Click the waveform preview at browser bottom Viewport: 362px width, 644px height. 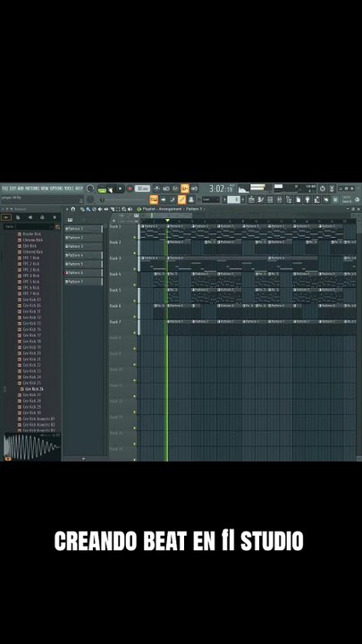click(31, 446)
